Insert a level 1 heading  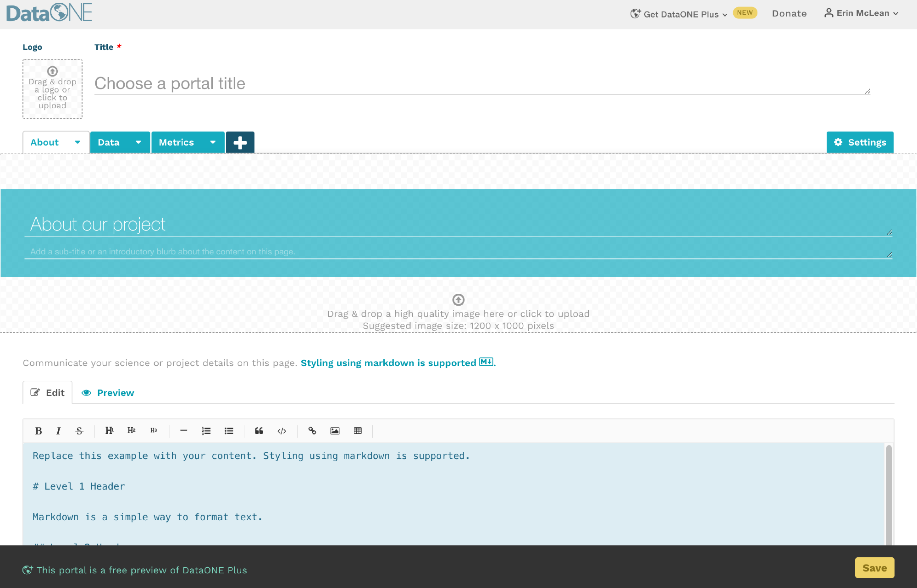click(x=109, y=431)
